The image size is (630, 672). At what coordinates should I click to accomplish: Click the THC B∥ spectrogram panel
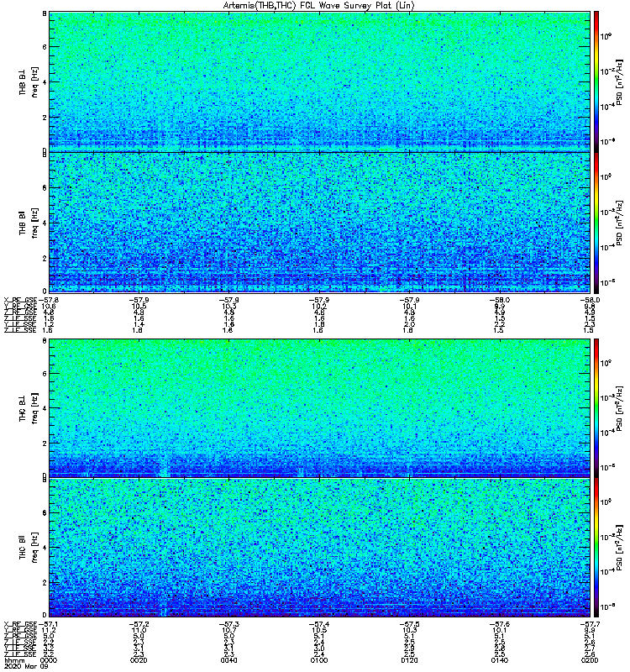320,548
